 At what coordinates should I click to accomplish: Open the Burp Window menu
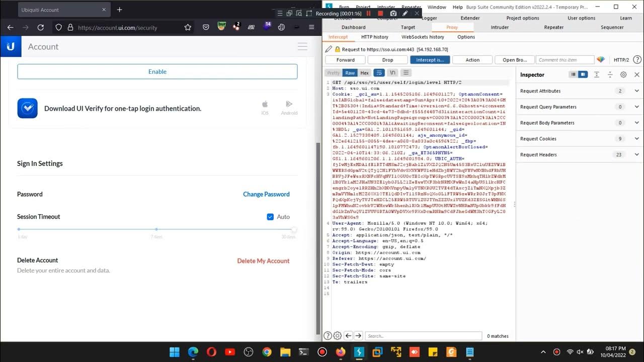click(437, 7)
